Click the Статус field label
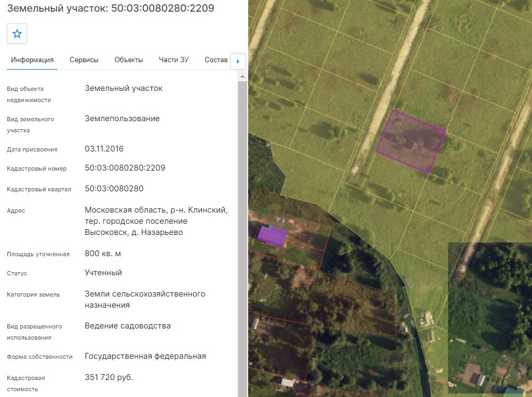The image size is (532, 397). tap(17, 274)
